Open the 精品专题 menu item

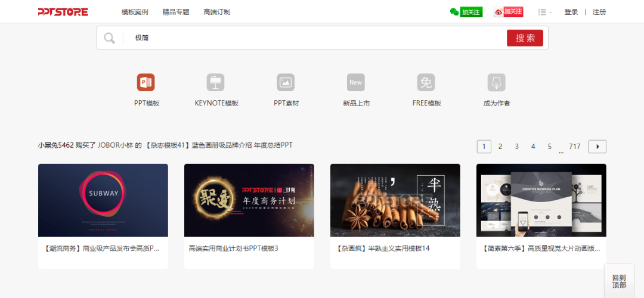click(176, 12)
